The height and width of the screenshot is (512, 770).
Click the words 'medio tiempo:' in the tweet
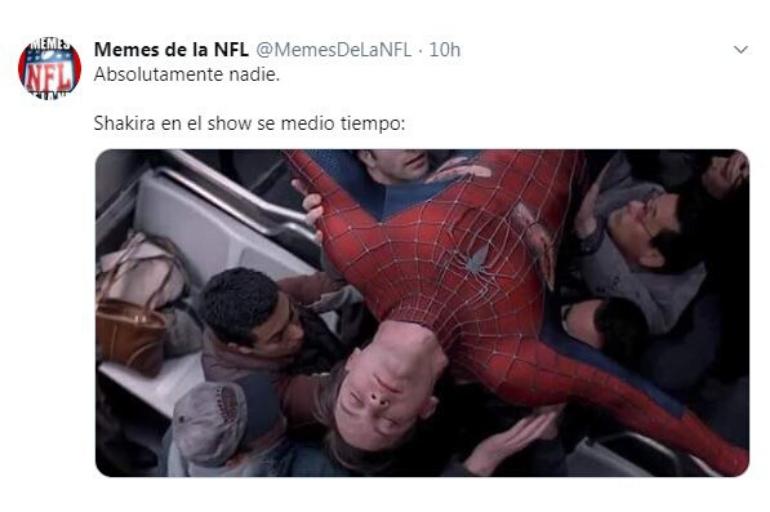[x=342, y=123]
